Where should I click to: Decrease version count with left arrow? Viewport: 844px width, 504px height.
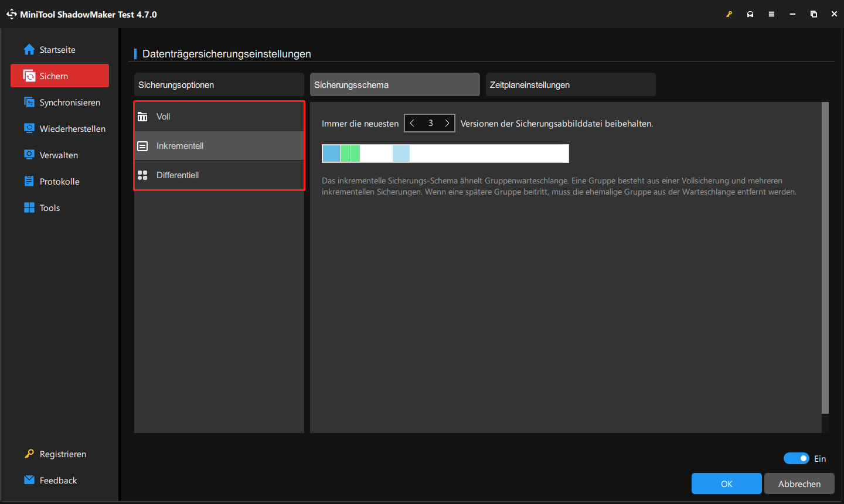pyautogui.click(x=412, y=123)
